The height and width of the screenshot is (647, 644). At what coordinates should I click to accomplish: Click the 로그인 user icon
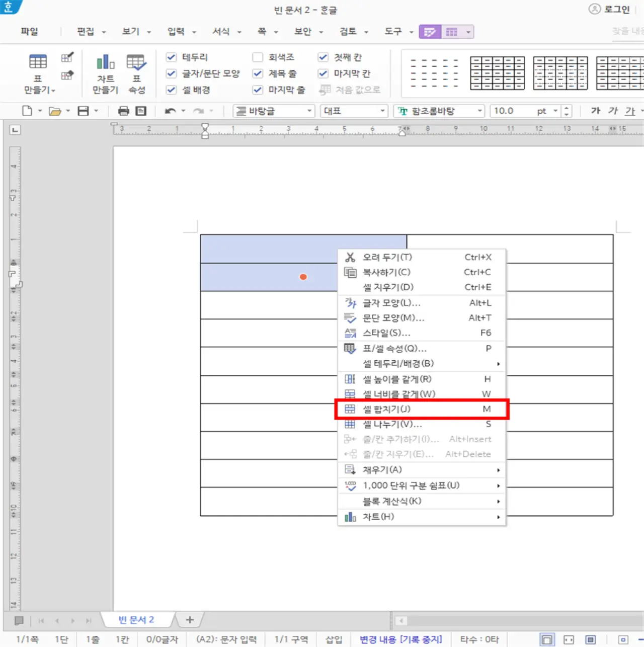tap(595, 9)
